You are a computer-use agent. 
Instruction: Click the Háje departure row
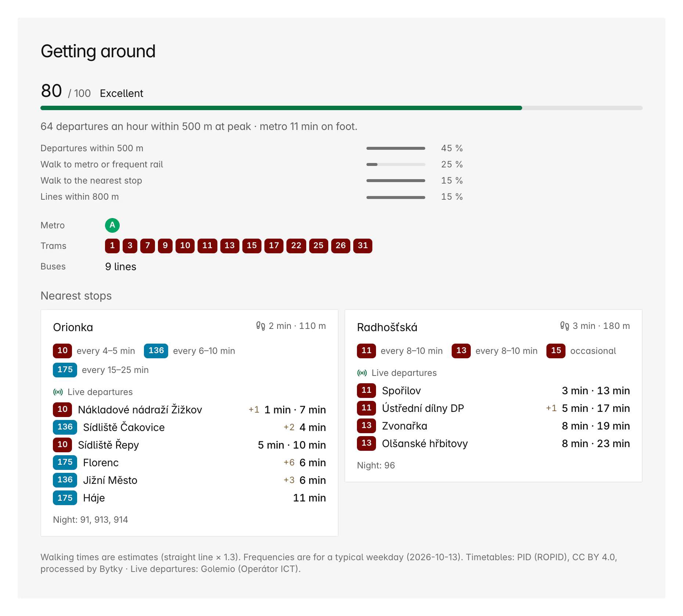[189, 498]
